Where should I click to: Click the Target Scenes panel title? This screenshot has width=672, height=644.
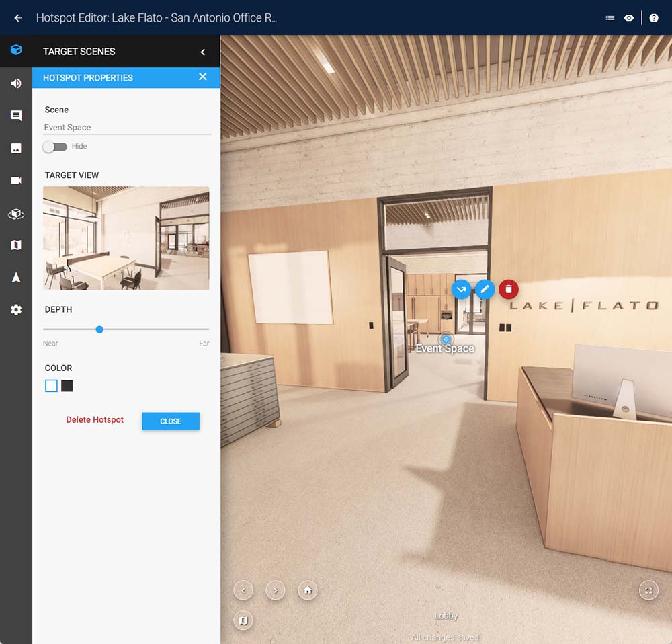(x=79, y=52)
